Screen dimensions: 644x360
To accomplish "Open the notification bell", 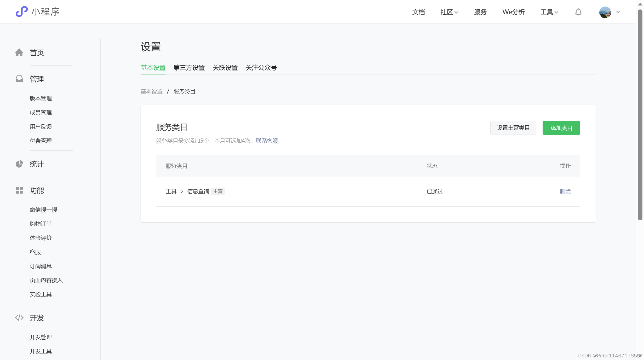I will (x=578, y=12).
